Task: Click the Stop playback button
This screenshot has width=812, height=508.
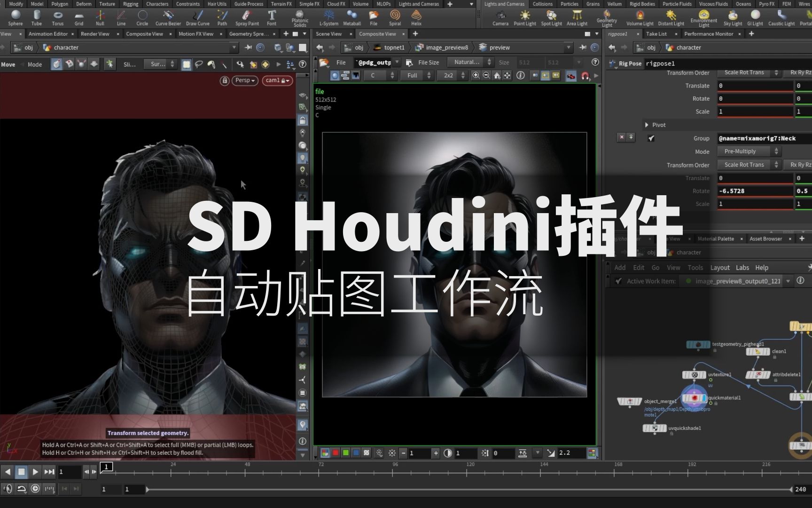Action: [21, 471]
